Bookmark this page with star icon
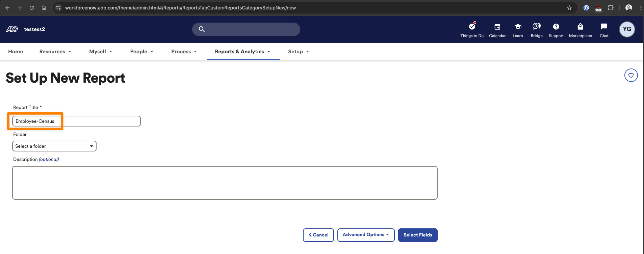644x254 pixels. point(569,8)
